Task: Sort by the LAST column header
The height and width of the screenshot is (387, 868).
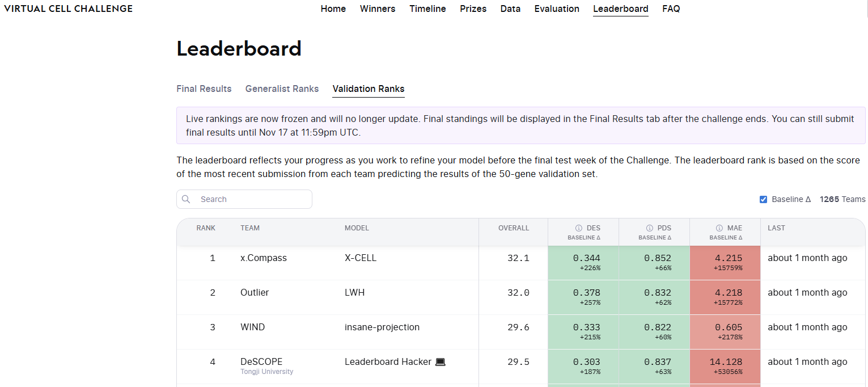Action: (776, 228)
